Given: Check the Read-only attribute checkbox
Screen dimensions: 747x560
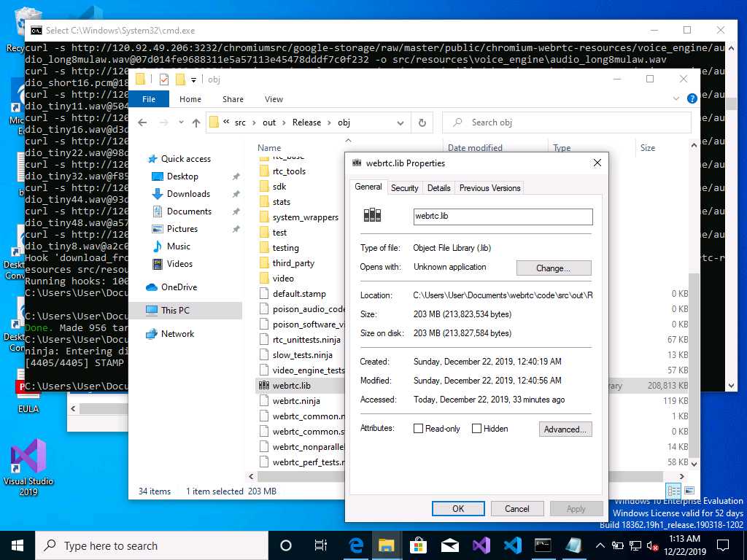Looking at the screenshot, I should pyautogui.click(x=418, y=429).
